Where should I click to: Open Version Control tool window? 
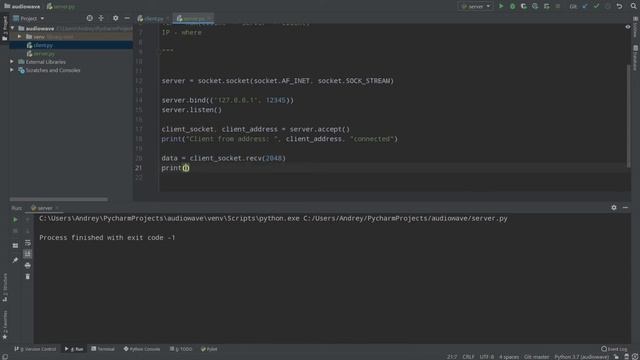coord(35,349)
